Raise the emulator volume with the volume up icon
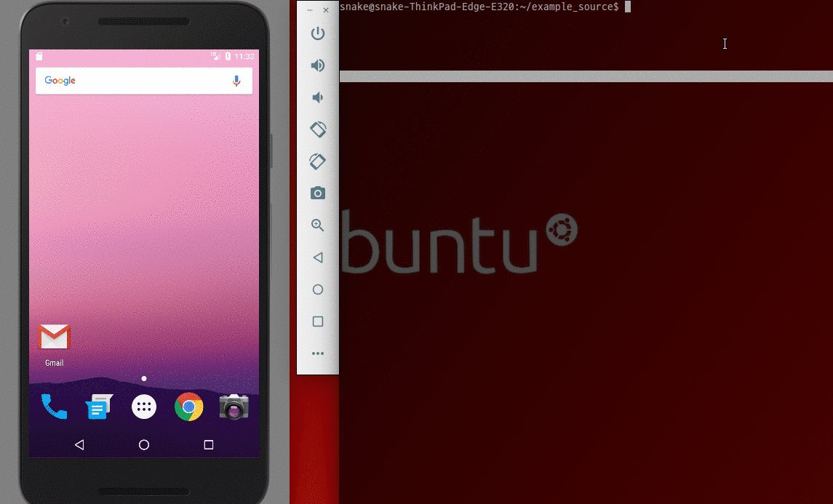The height and width of the screenshot is (504, 833). click(x=318, y=65)
